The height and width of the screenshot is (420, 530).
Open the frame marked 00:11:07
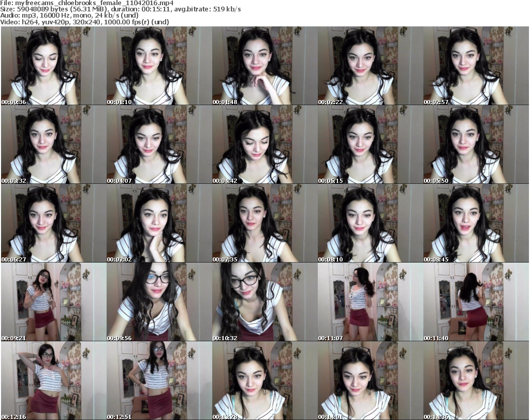[370, 302]
